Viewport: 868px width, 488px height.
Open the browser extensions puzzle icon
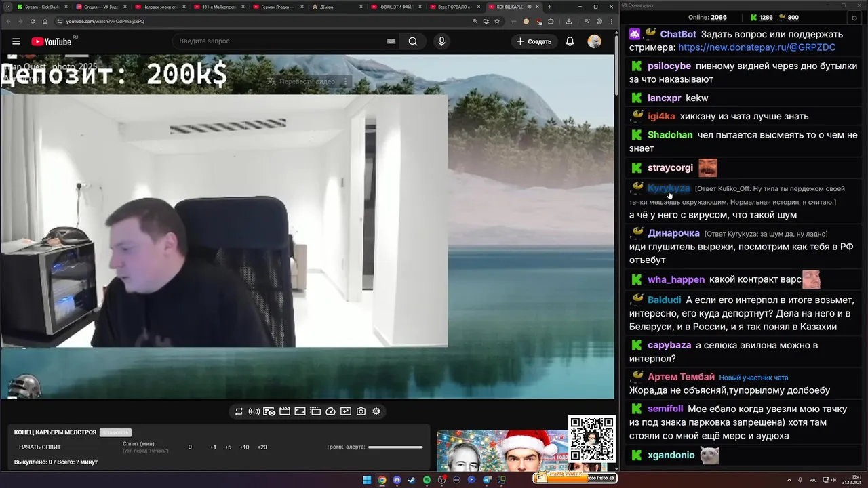pos(551,21)
